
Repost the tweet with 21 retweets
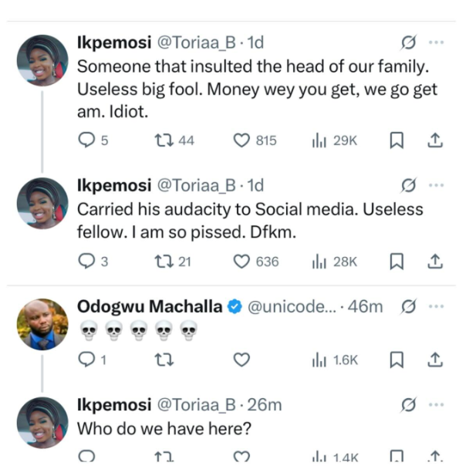[163, 262]
